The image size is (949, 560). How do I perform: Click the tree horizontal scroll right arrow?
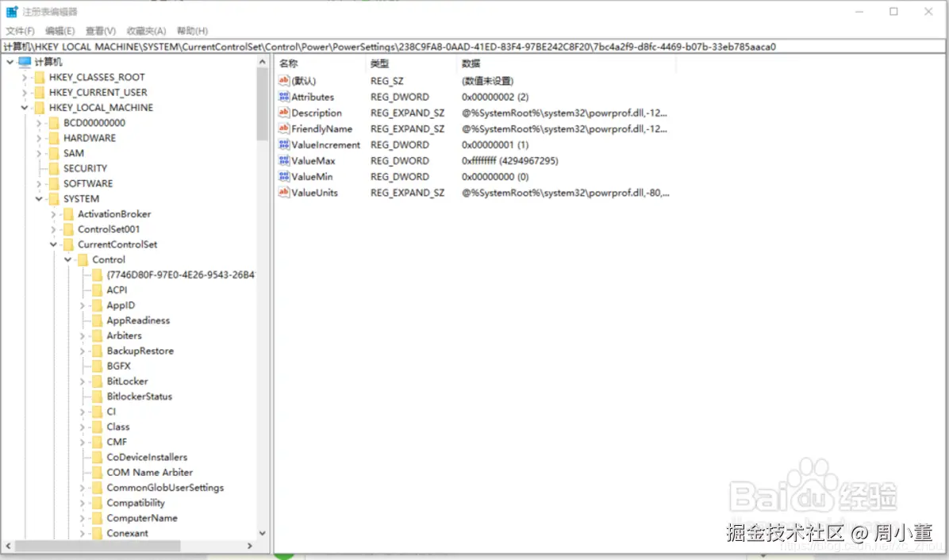point(249,546)
